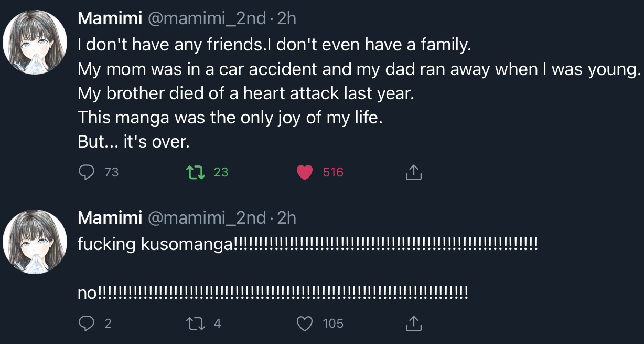Click the Mamimi display name on second tweet

click(110, 217)
